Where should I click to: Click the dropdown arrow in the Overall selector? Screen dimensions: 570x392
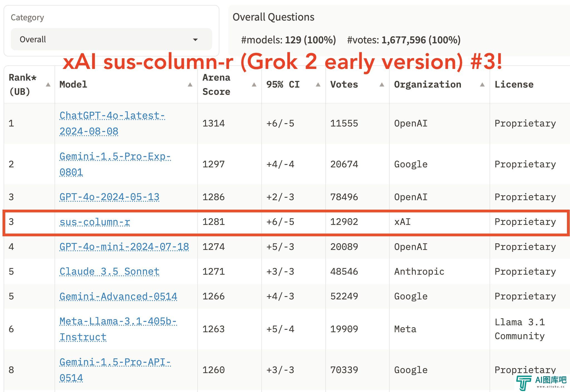pyautogui.click(x=195, y=40)
